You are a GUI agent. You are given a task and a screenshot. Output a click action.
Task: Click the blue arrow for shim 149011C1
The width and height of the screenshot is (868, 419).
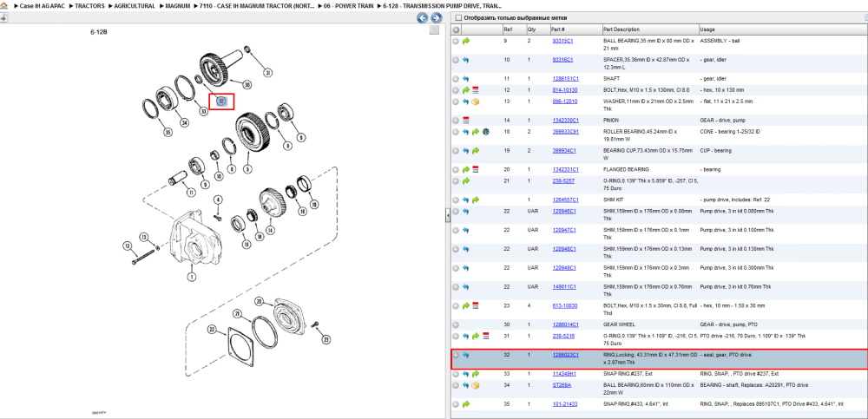tap(466, 287)
